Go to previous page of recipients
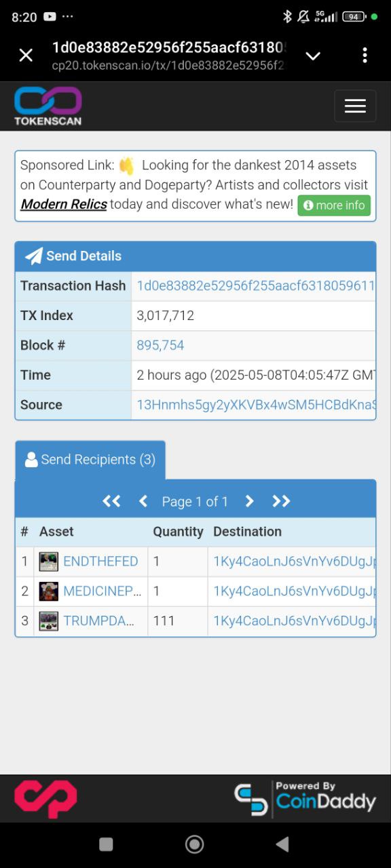The image size is (391, 868). click(143, 501)
